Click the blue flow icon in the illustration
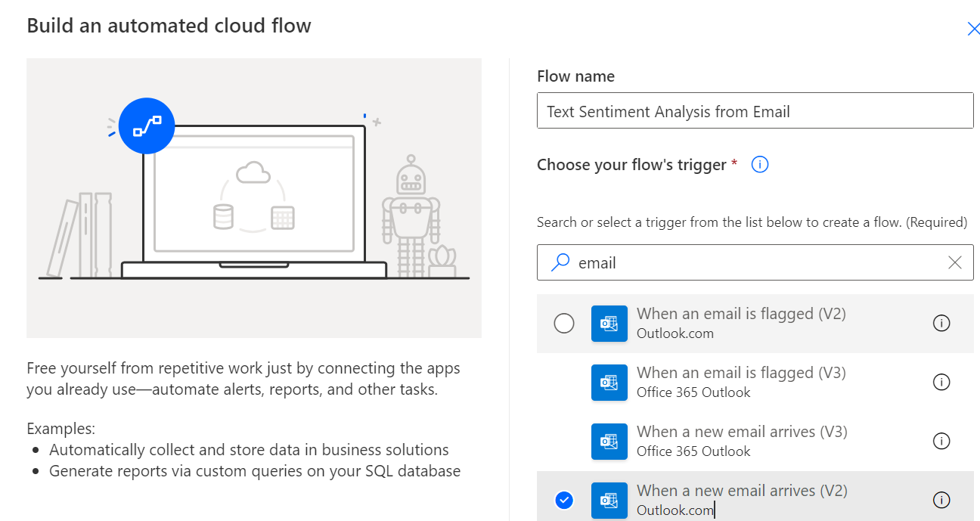 147,127
